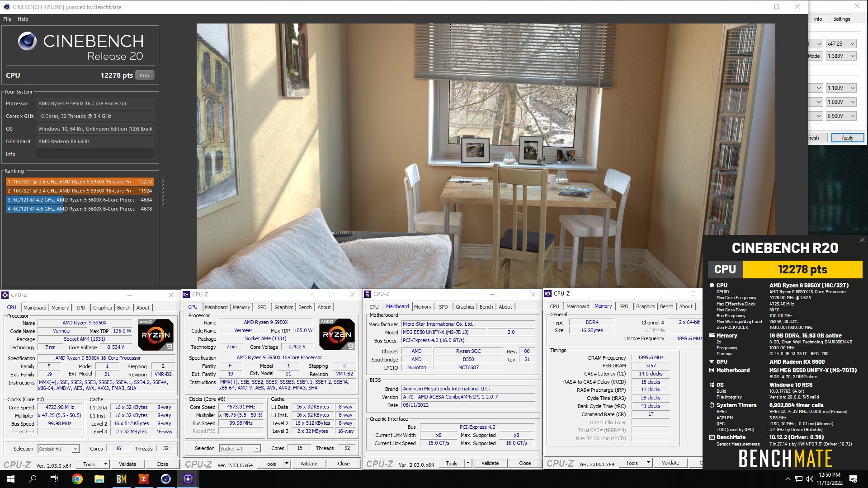Click the Cinebench logo in the header
Image resolution: width=868 pixels, height=488 pixels.
[27, 41]
